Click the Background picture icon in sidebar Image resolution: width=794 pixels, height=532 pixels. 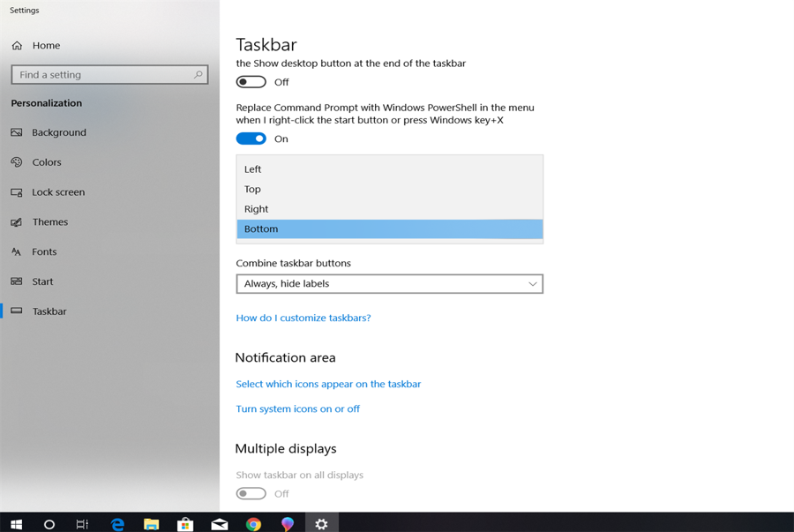click(x=16, y=132)
